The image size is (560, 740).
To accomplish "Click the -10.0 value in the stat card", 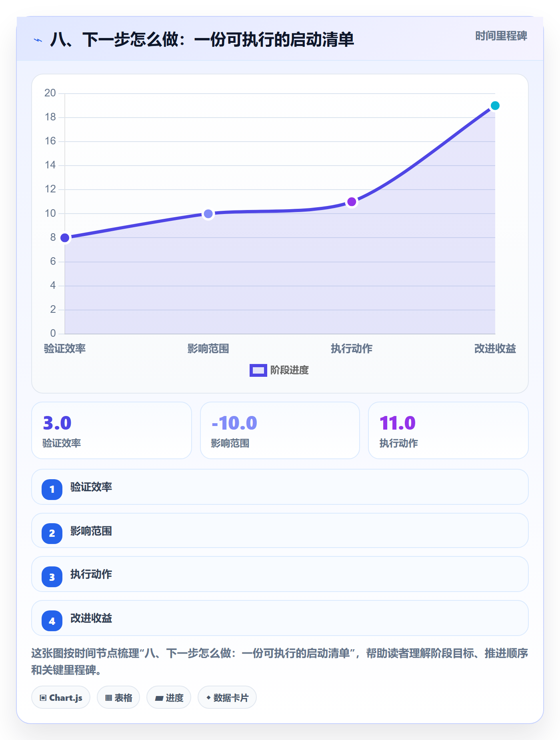I will coord(234,423).
